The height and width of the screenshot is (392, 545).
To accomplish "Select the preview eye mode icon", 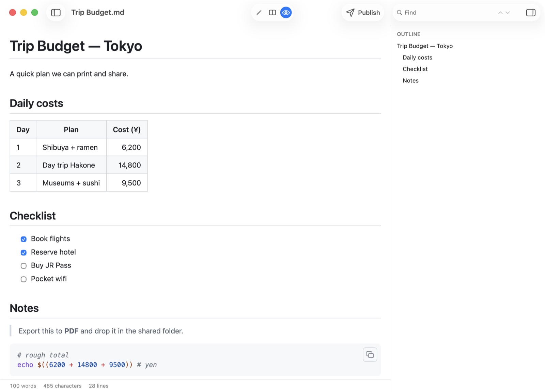I will [286, 13].
